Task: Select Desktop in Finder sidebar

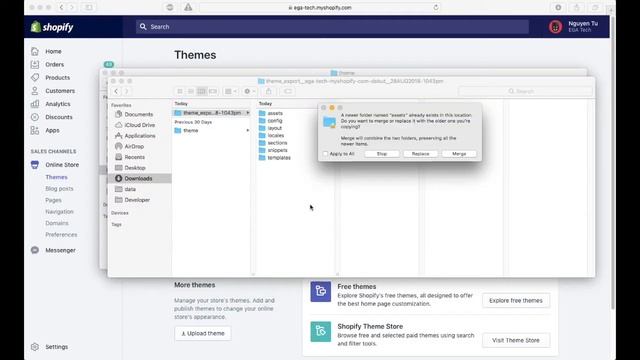Action: coord(135,168)
